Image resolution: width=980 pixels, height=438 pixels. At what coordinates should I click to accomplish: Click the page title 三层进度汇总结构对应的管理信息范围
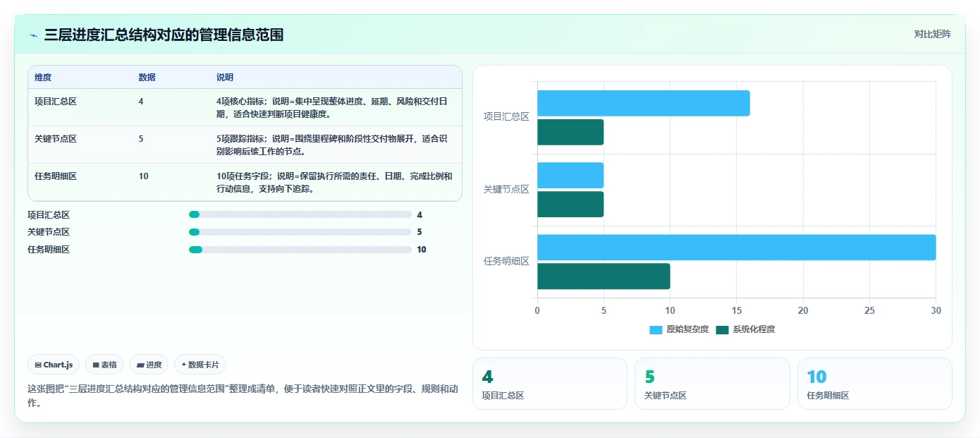pyautogui.click(x=164, y=35)
